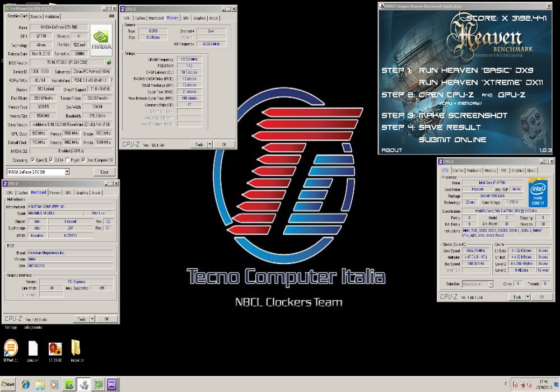The height and width of the screenshot is (392, 560).
Task: Click the Core Speed value in CPU-Z
Action: 475,251
